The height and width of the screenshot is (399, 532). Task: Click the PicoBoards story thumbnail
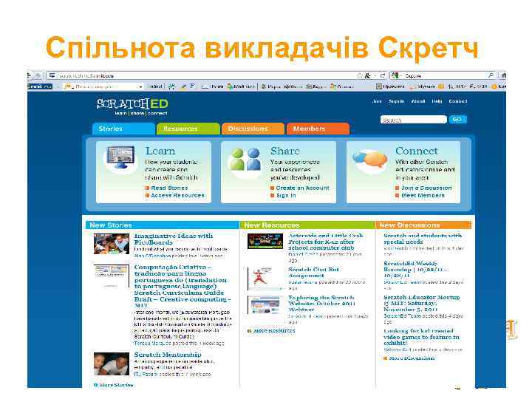coord(112,244)
